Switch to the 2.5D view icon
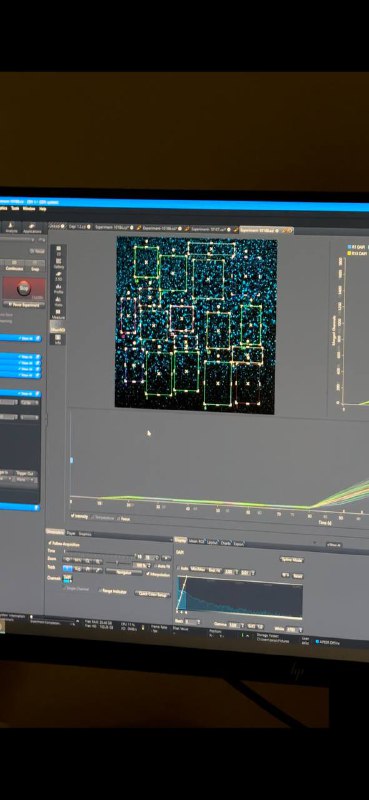 pos(58,276)
